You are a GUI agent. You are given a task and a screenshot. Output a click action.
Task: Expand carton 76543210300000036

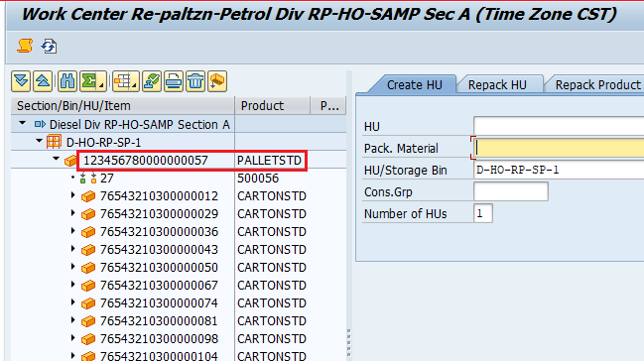(x=73, y=231)
